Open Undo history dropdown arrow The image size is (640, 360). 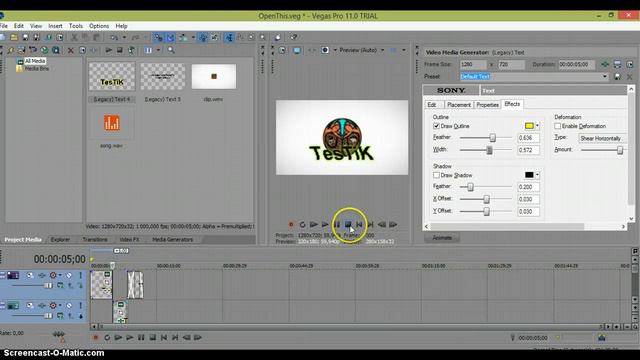pyautogui.click(x=124, y=38)
